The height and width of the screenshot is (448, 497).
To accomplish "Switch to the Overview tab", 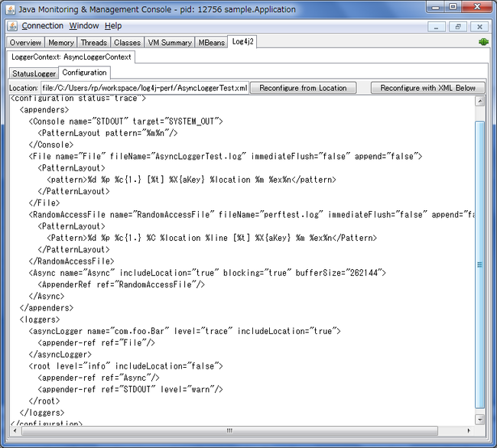I will (x=25, y=43).
